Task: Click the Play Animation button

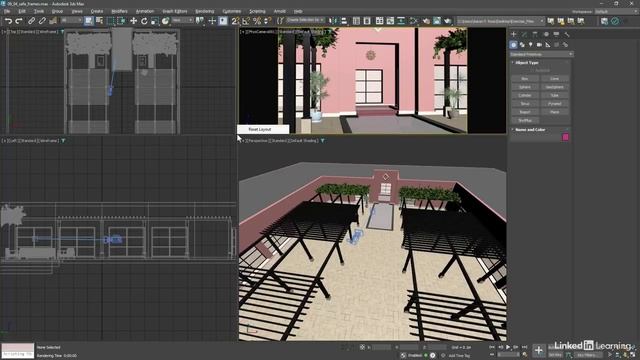Action: (508, 347)
